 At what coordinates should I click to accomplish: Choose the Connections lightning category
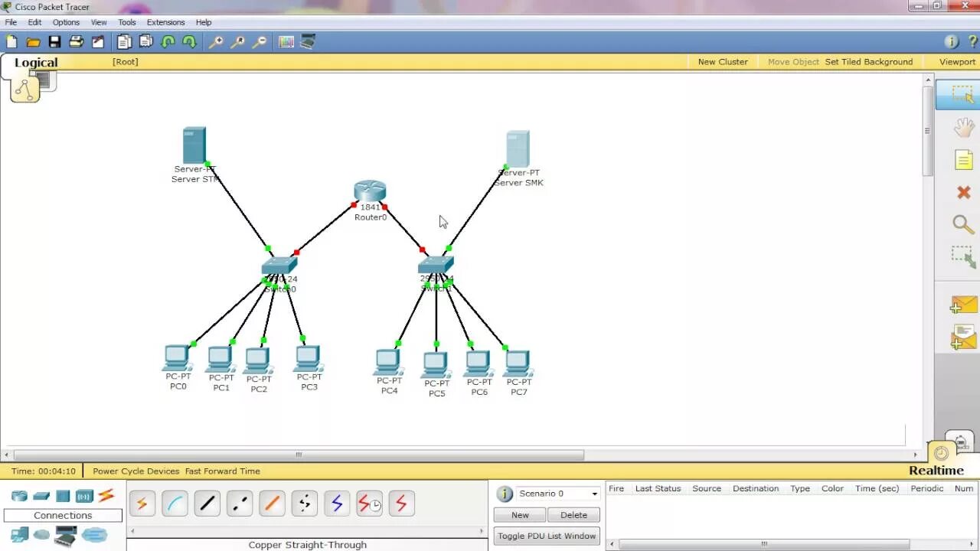pos(106,496)
